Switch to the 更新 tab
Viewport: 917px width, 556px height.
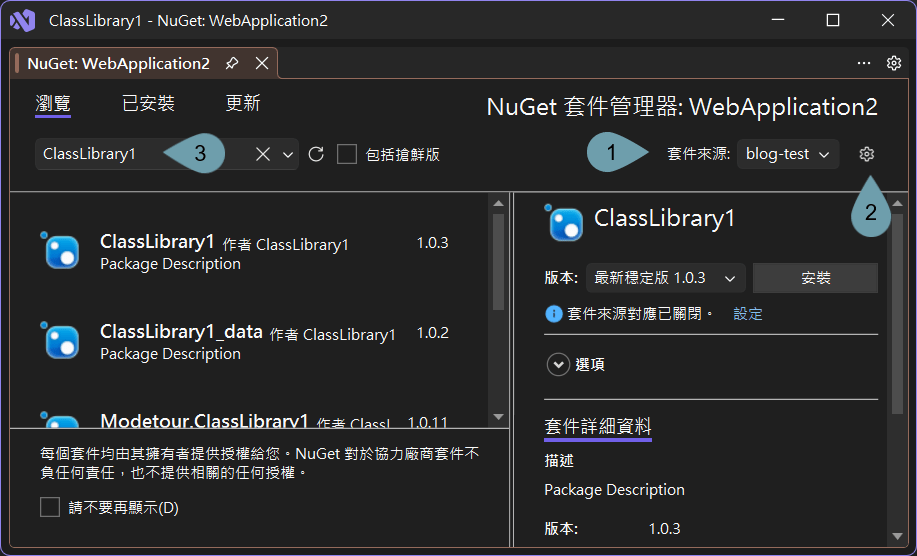click(x=243, y=103)
